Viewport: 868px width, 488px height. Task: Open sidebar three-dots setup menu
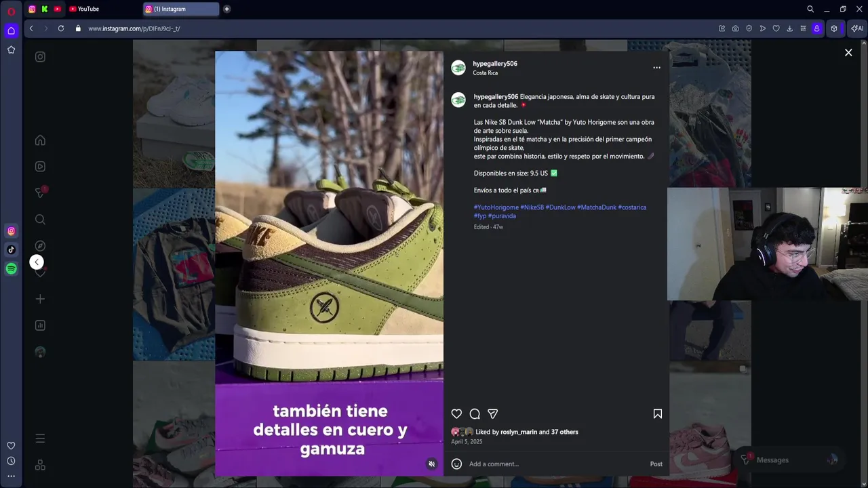11,476
